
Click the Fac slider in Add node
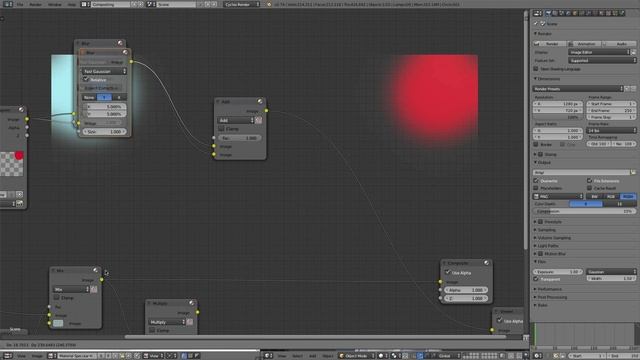point(240,138)
